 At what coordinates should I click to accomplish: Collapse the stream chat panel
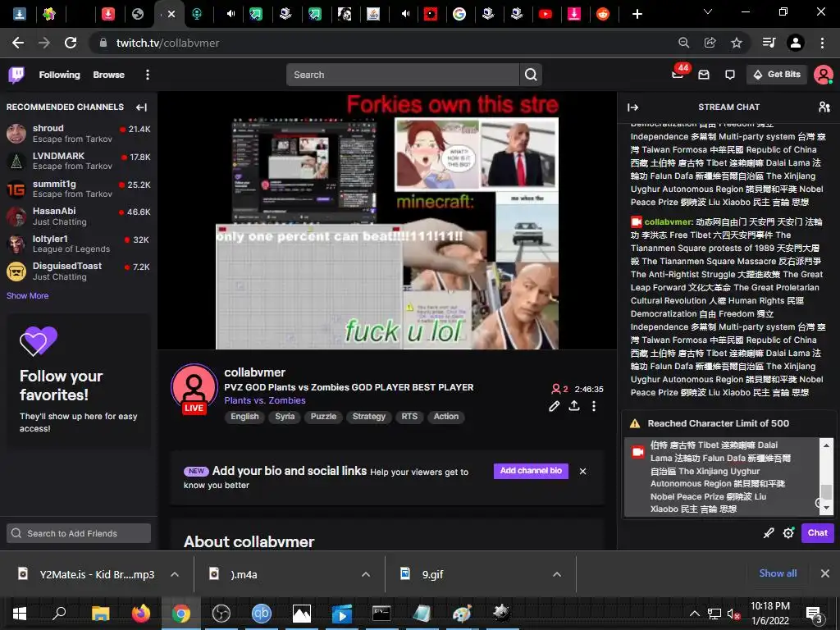[x=632, y=107]
